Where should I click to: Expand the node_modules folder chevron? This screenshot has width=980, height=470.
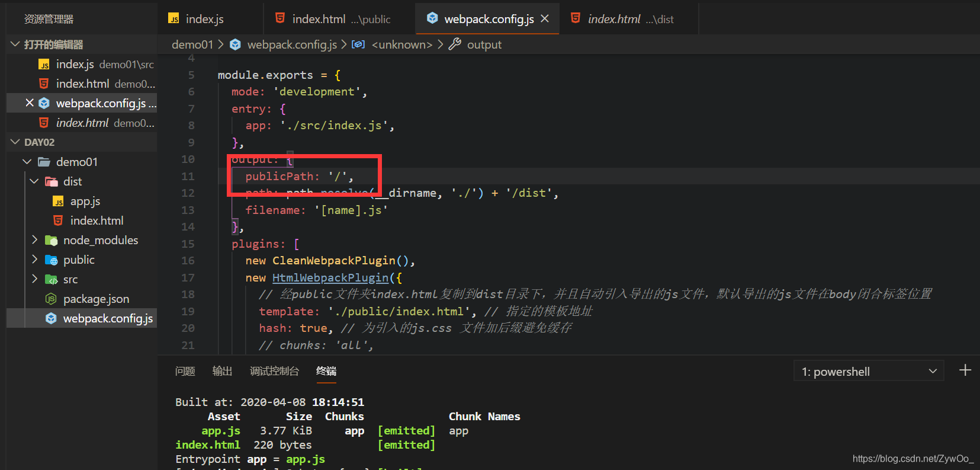tap(34, 239)
